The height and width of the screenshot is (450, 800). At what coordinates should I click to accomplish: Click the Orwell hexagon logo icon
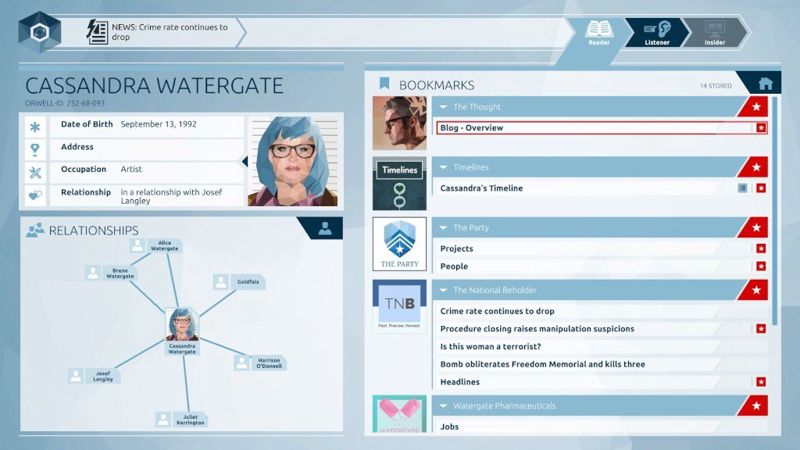coord(39,32)
